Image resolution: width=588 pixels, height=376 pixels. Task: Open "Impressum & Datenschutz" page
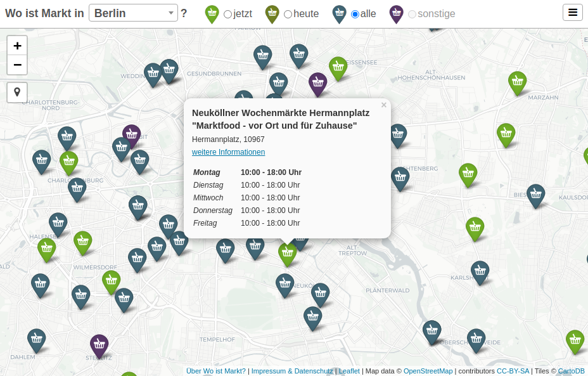(292, 371)
